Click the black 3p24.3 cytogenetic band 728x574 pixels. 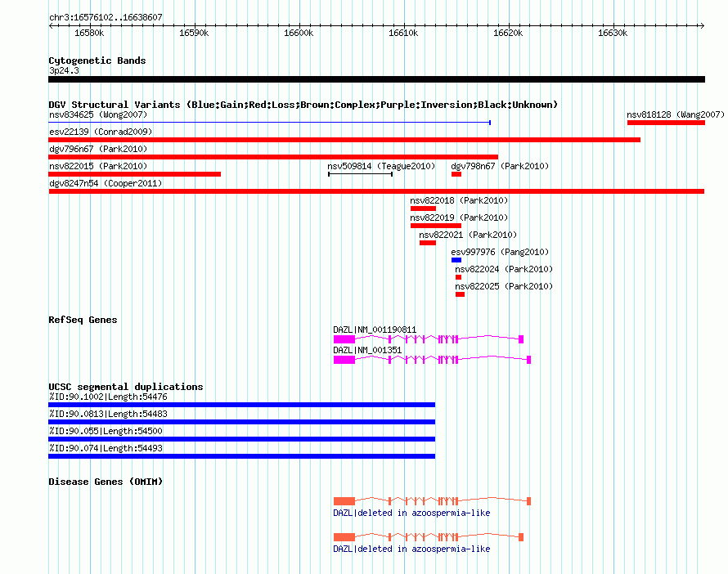click(x=376, y=79)
